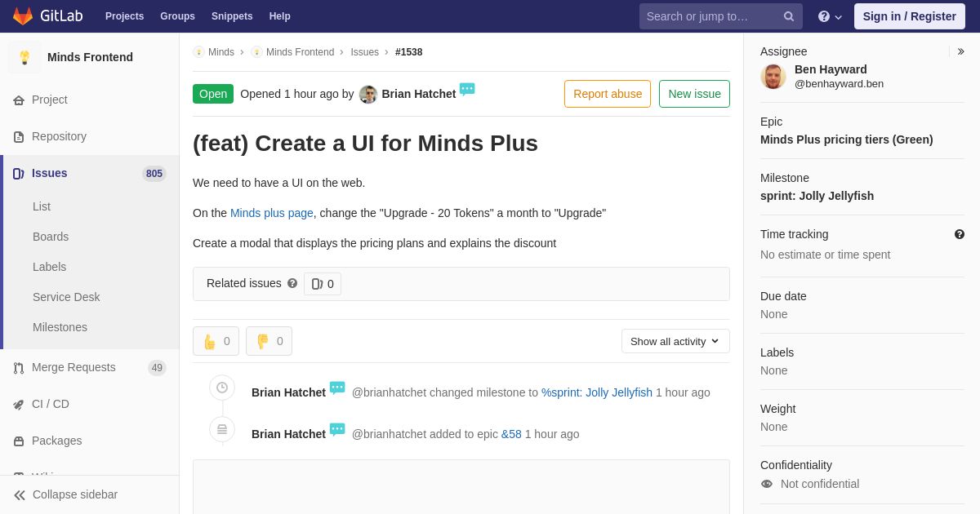Open the Minds plus page link

272,213
